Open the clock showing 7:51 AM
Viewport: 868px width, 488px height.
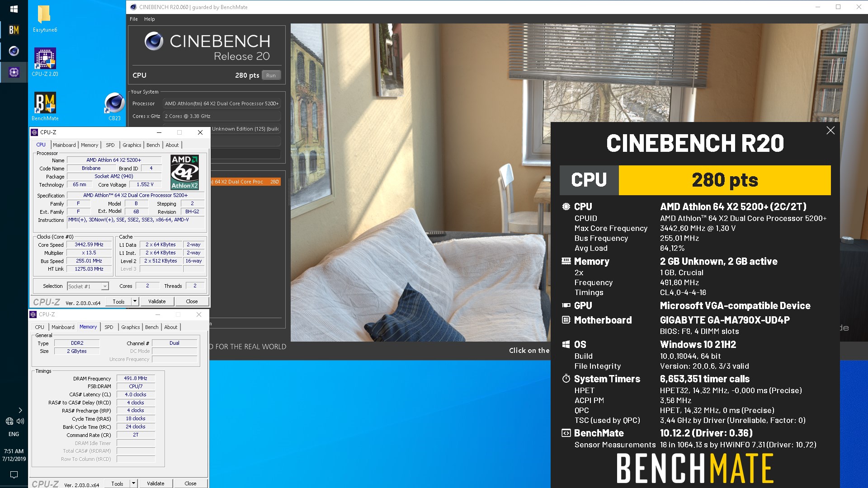[14, 455]
